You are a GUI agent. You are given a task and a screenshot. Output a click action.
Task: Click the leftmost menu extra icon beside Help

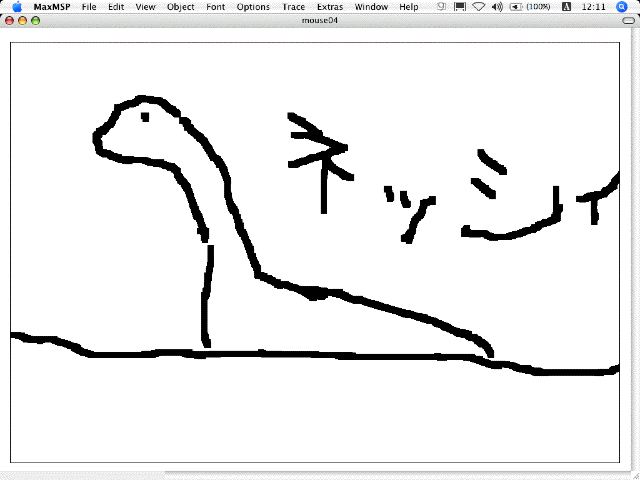point(441,7)
